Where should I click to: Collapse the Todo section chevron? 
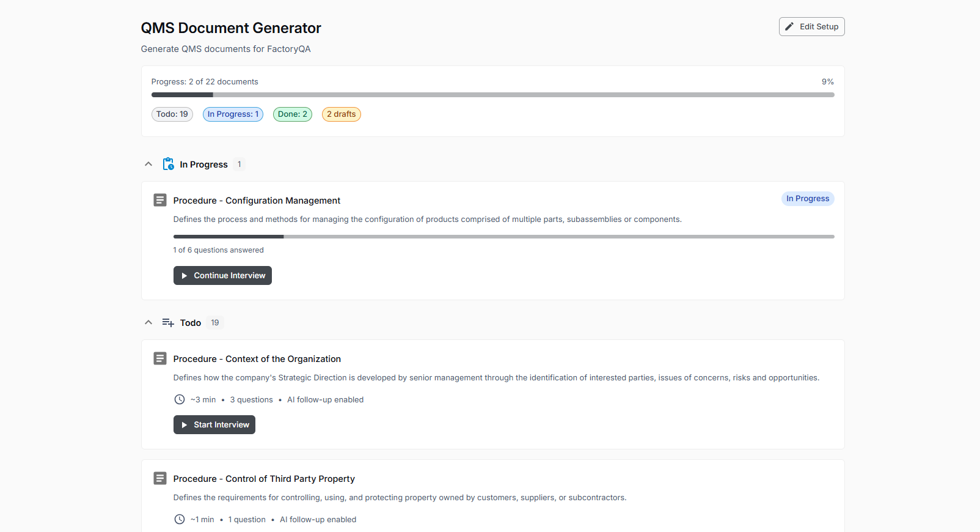tap(148, 322)
